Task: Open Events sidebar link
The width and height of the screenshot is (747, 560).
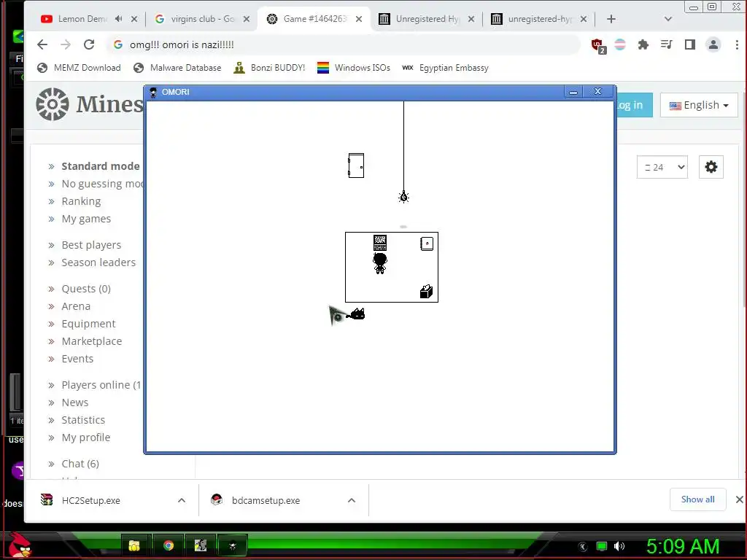Action: pyautogui.click(x=77, y=359)
